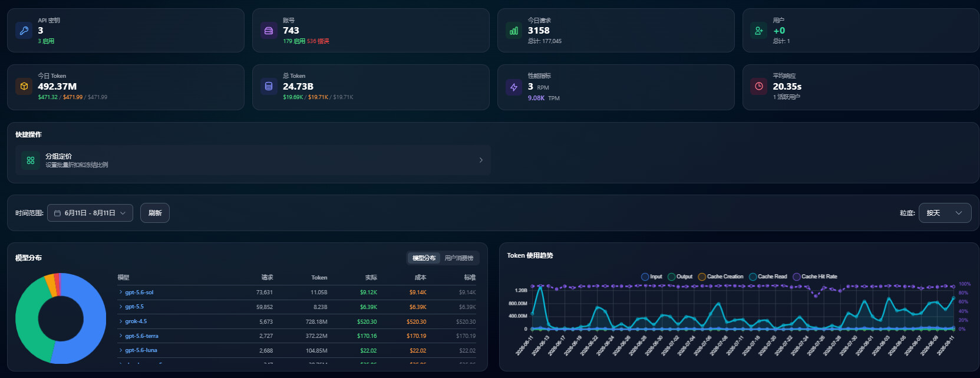Click the add-user icon in the users card
980x378 pixels.
tap(759, 31)
